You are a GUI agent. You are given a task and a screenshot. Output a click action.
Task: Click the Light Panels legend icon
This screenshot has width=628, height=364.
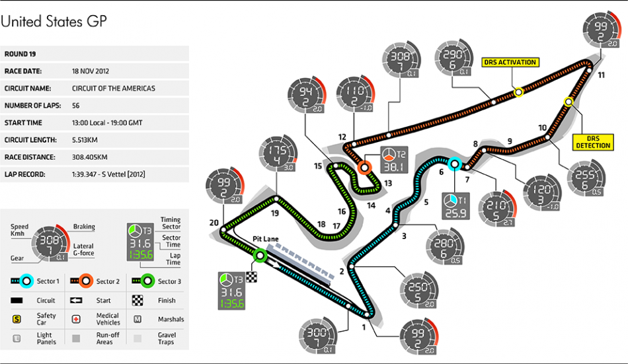(x=16, y=338)
